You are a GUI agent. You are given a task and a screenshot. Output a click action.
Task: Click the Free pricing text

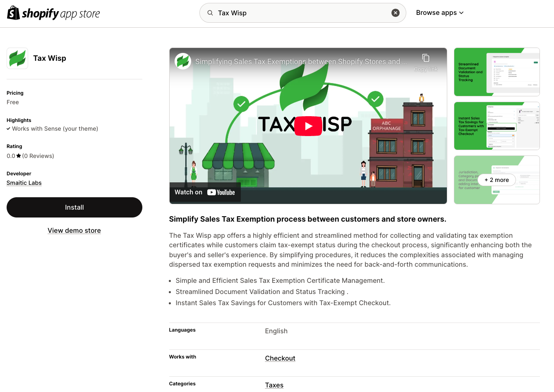[x=13, y=102]
